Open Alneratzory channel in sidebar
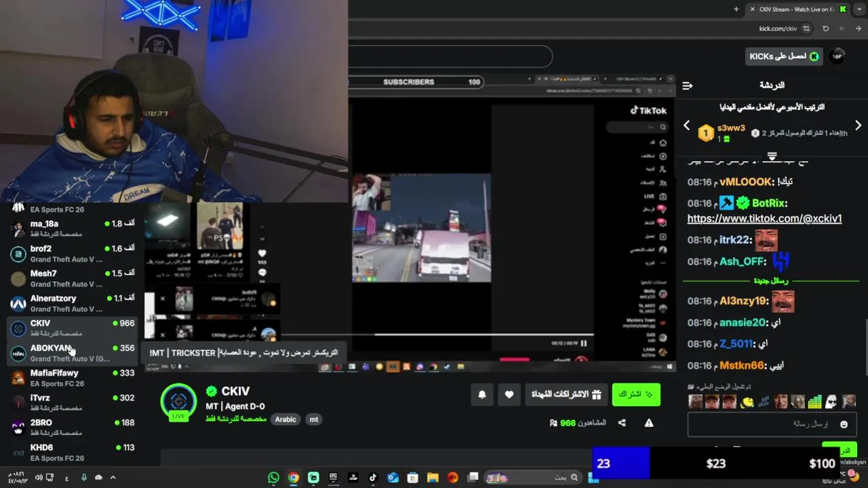Image resolution: width=868 pixels, height=488 pixels. coord(73,303)
